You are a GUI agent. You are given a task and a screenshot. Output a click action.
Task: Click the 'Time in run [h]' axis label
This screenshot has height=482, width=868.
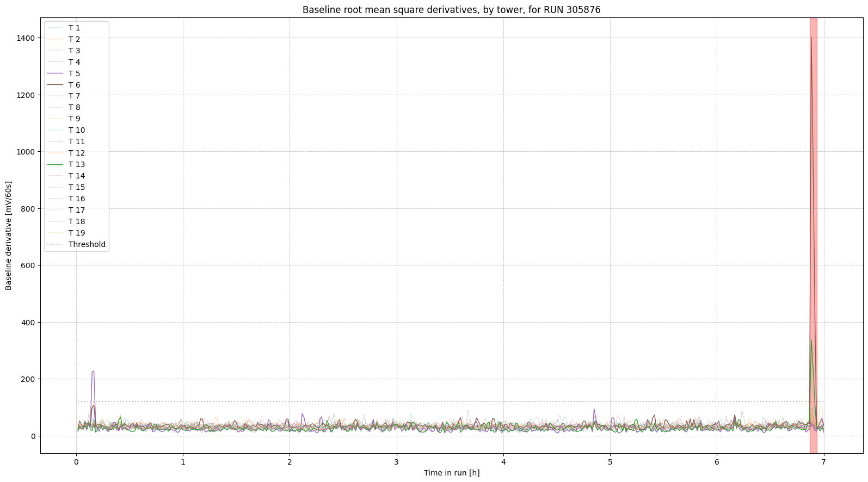(451, 473)
